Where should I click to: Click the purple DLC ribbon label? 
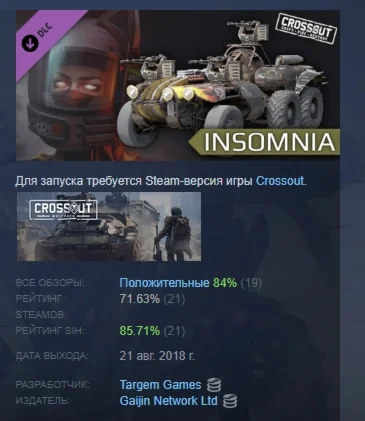(40, 35)
